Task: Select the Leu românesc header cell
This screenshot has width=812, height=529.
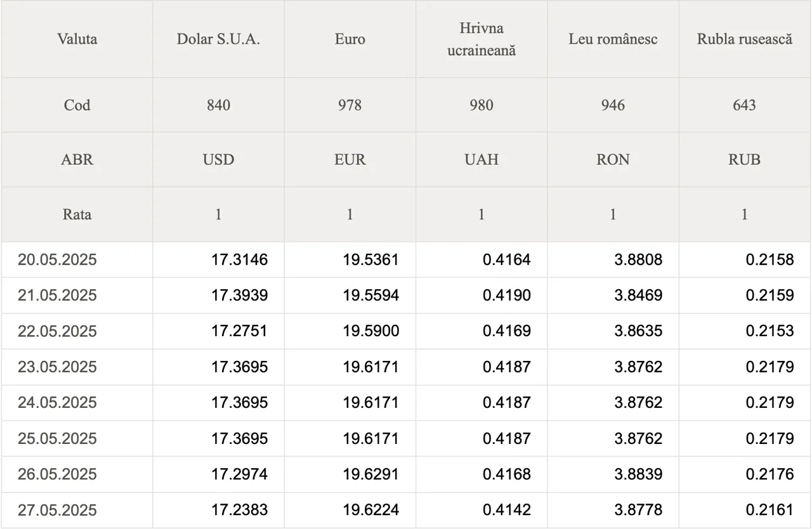Action: tap(613, 39)
